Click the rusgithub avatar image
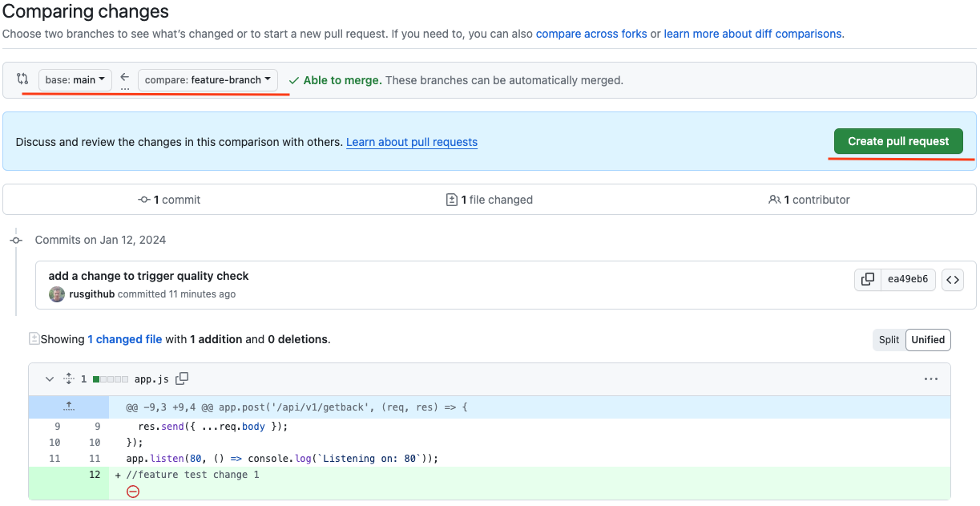The image size is (980, 506). [x=57, y=294]
